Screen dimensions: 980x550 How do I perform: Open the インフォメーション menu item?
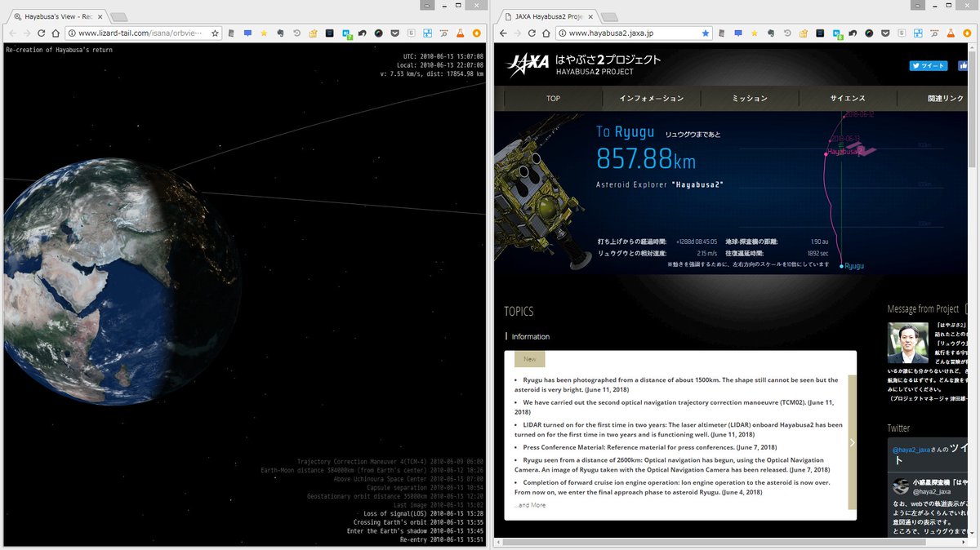[x=652, y=98]
